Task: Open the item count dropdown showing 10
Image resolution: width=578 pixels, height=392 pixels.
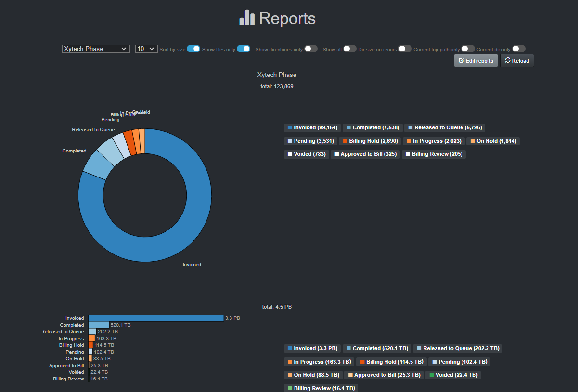Action: (146, 49)
